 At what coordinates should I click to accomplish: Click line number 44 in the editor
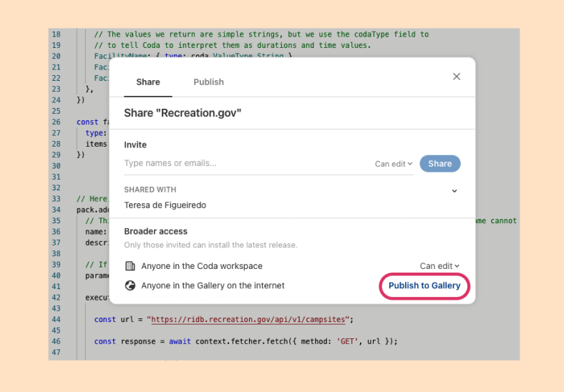(56, 319)
